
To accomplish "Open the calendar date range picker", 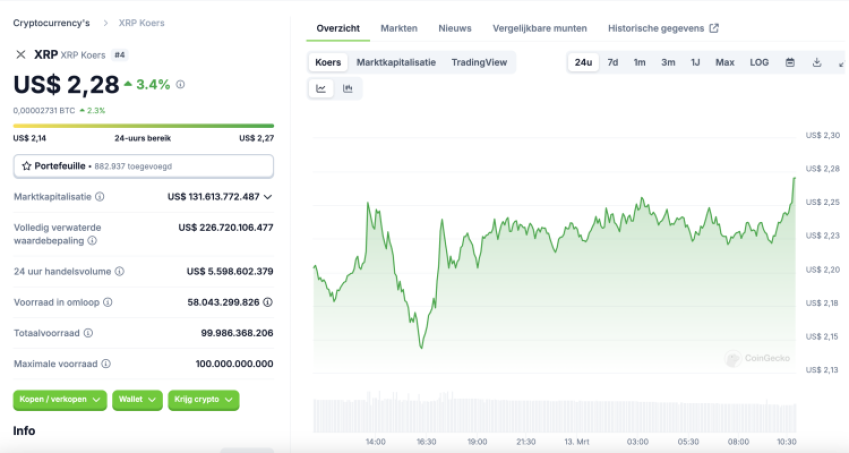I will tap(790, 63).
